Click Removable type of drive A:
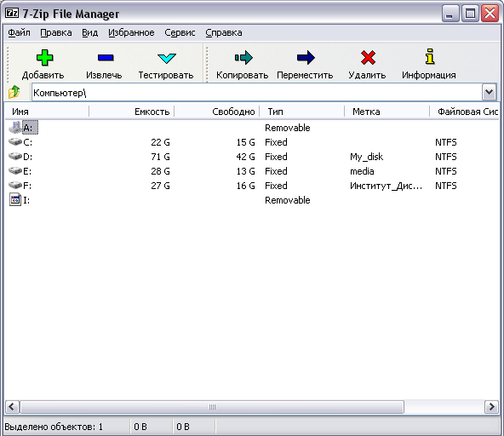 click(x=288, y=128)
